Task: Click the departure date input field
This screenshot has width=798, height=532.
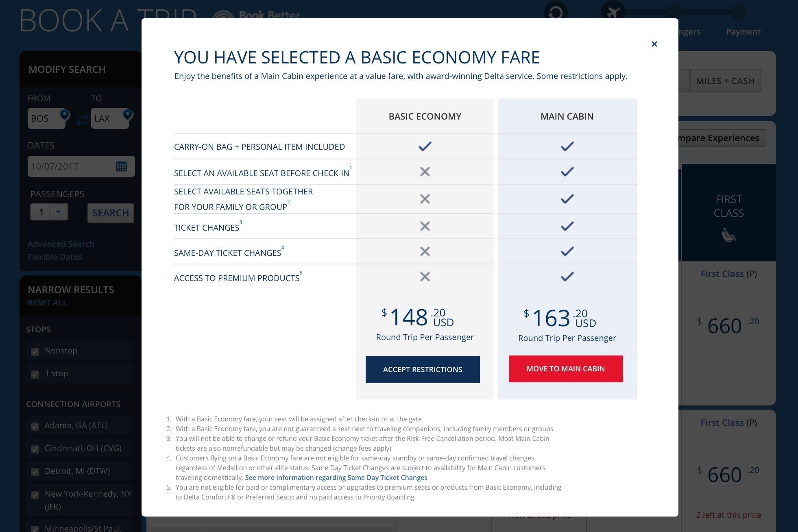Action: pos(71,166)
